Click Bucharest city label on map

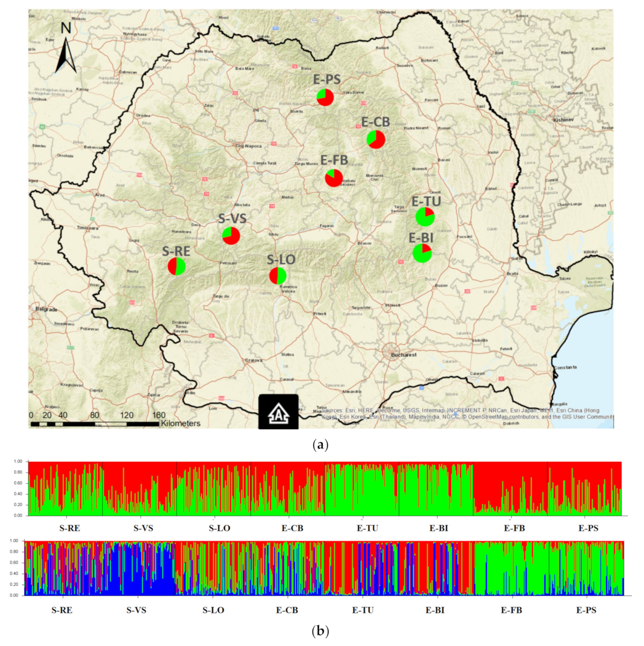click(404, 355)
